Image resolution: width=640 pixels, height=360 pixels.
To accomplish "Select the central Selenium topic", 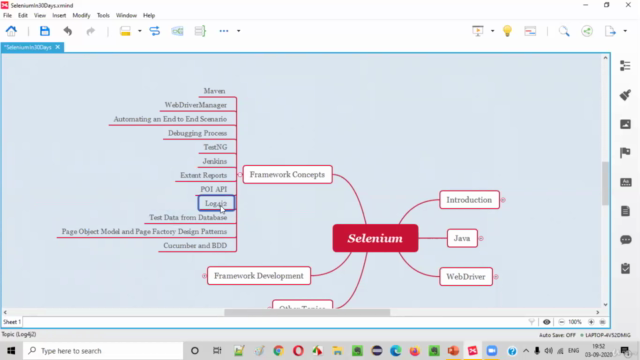I will 375,238.
